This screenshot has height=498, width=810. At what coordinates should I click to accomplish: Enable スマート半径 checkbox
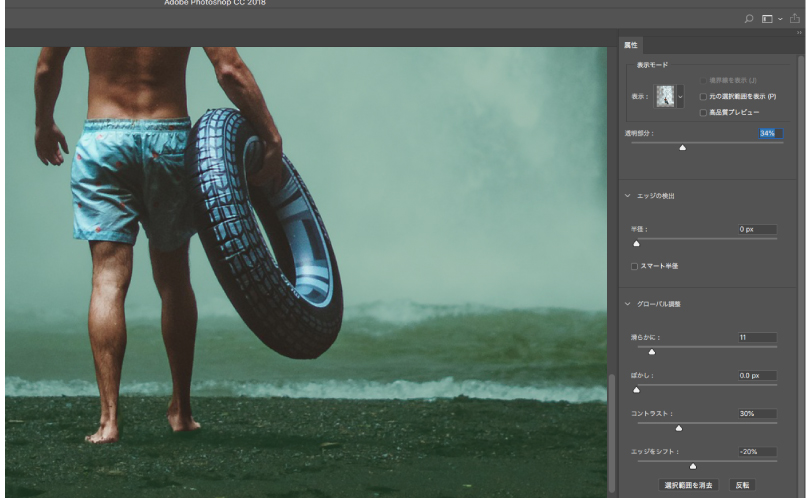(x=634, y=267)
